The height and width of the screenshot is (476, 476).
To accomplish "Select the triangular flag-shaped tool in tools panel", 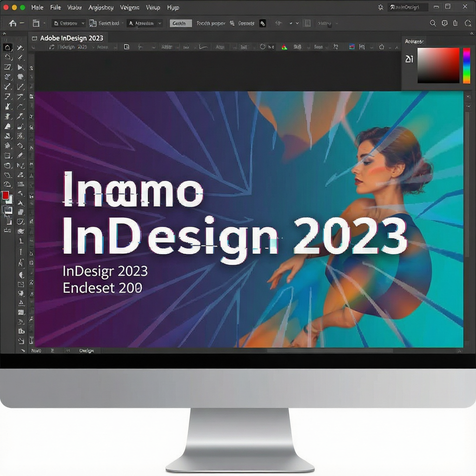I will tap(20, 67).
